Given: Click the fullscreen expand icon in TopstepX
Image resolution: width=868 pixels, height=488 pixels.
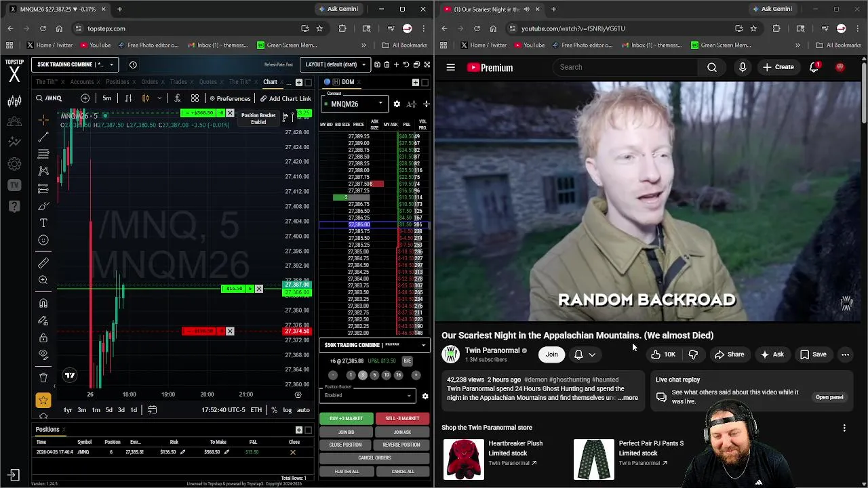Looking at the screenshot, I should (427, 64).
